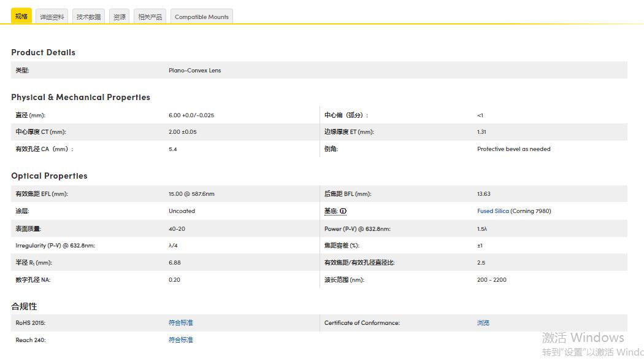Click the Irregularity (P-V) @ 632.8nm label

55,246
